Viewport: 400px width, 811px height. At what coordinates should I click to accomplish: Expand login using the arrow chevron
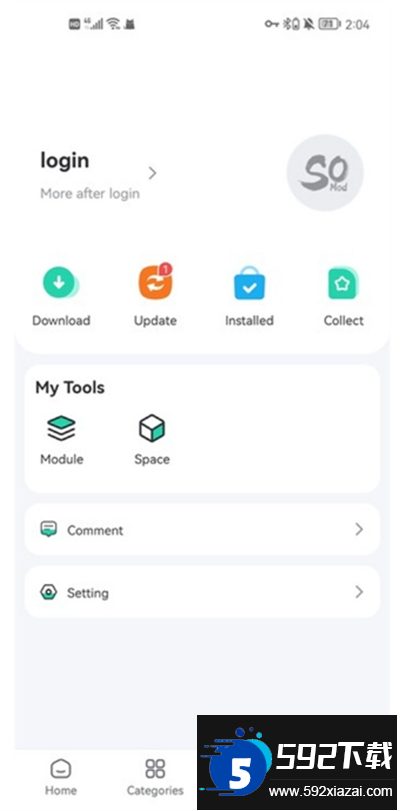[152, 173]
